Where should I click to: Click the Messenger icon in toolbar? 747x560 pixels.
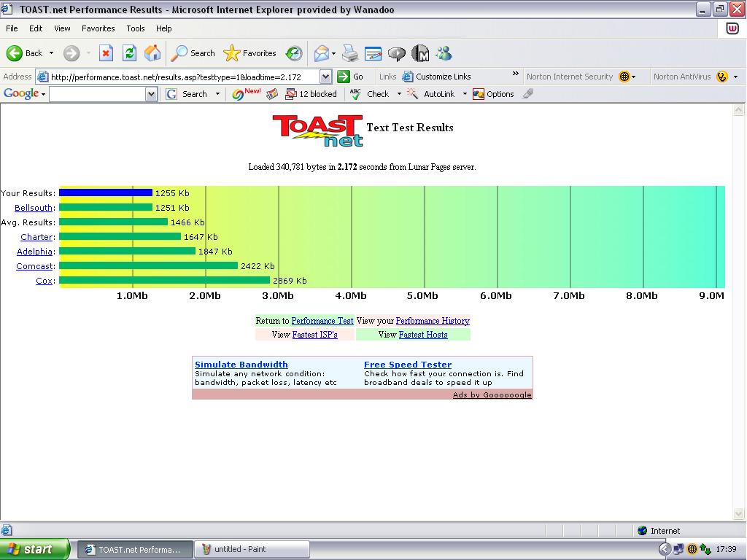444,53
